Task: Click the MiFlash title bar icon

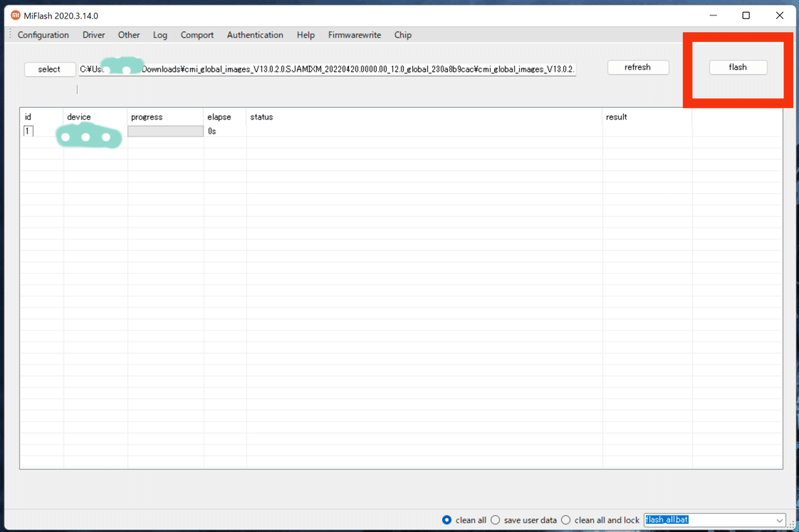Action: 15,15
